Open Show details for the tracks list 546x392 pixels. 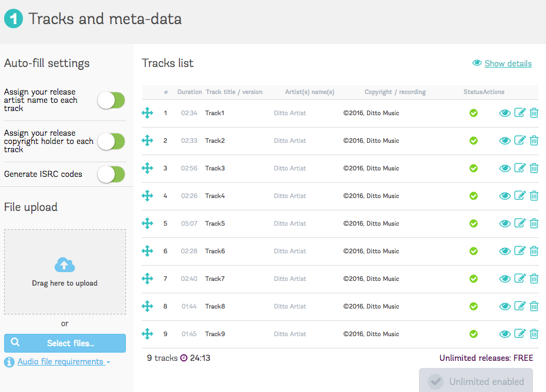coord(508,63)
